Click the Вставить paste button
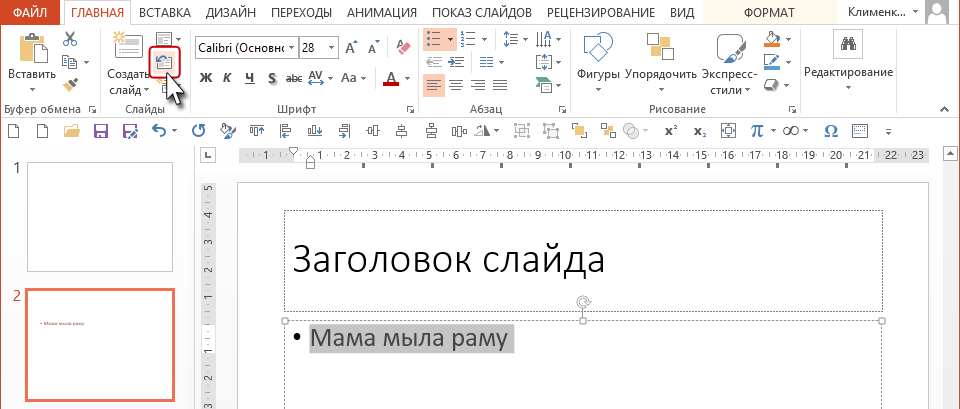960x409 pixels. (x=32, y=62)
